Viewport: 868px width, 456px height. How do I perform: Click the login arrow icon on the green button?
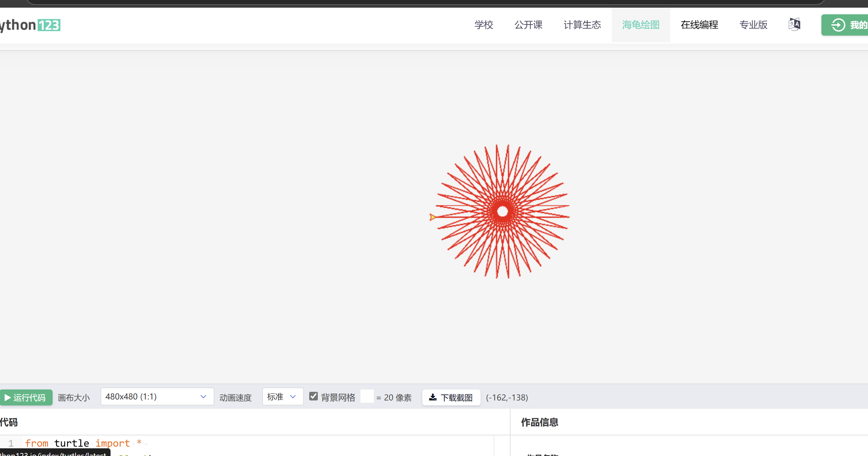coord(838,25)
